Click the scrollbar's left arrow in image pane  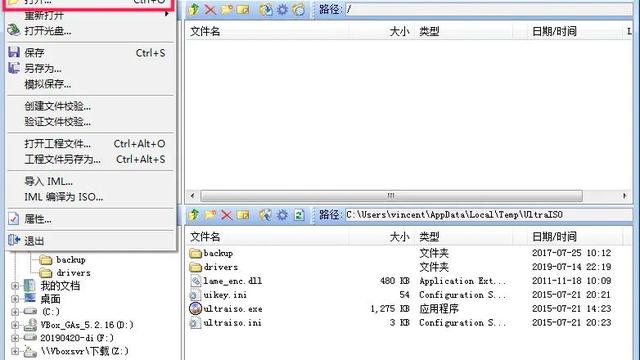[x=193, y=196]
